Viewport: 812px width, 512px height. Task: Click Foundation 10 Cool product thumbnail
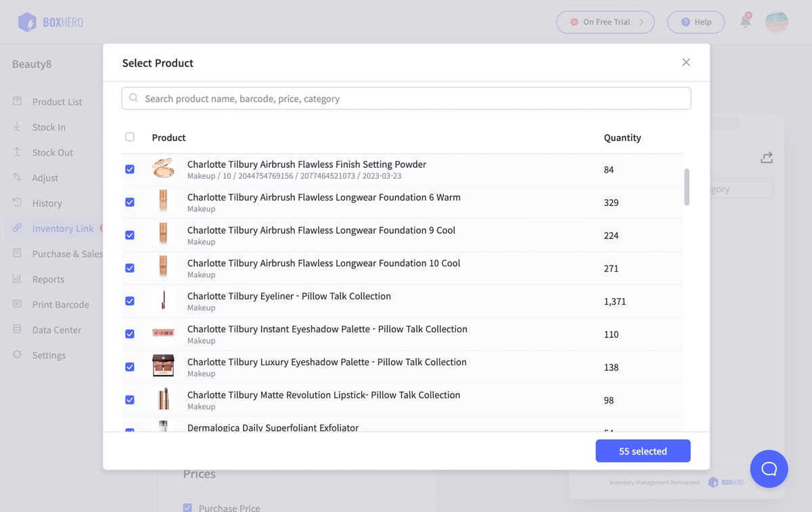click(x=163, y=267)
